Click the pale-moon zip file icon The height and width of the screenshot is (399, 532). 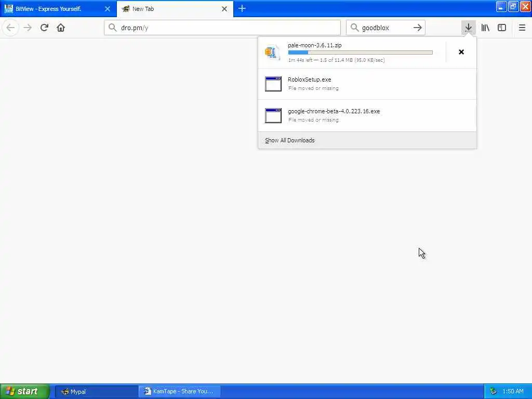click(273, 52)
